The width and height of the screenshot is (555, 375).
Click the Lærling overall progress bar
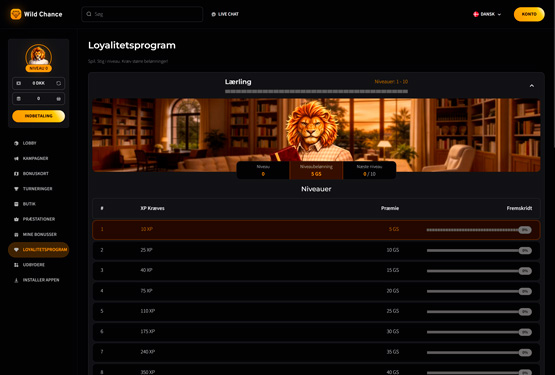(x=316, y=91)
